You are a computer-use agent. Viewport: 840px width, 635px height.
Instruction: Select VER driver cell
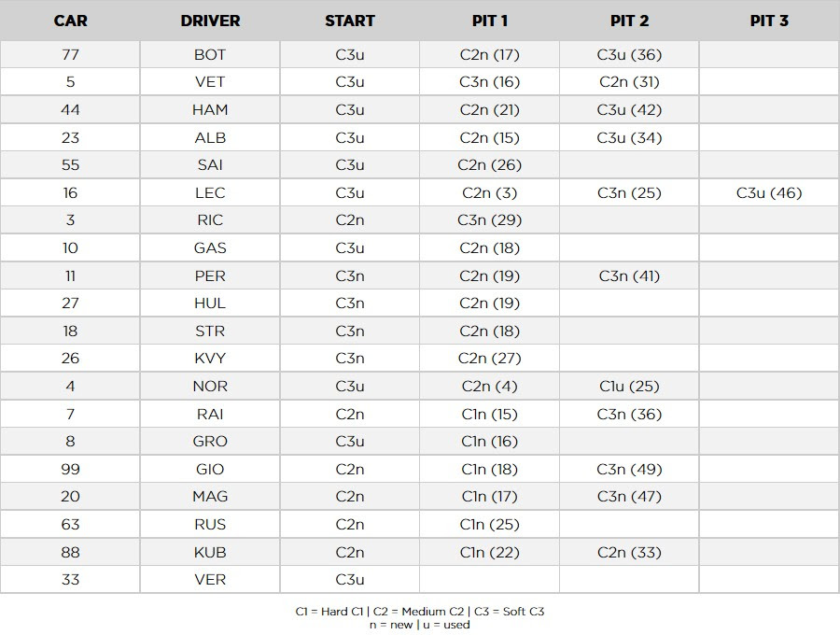tap(210, 580)
